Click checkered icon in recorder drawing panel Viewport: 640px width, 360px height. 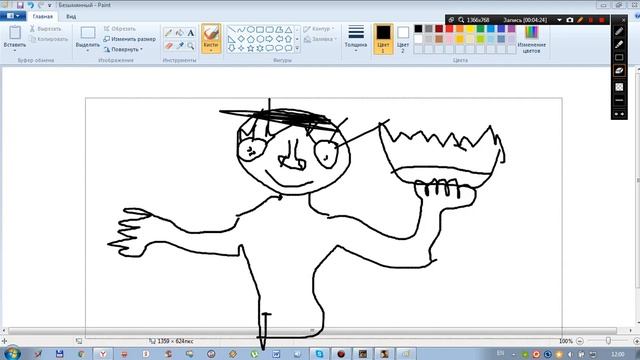619,87
